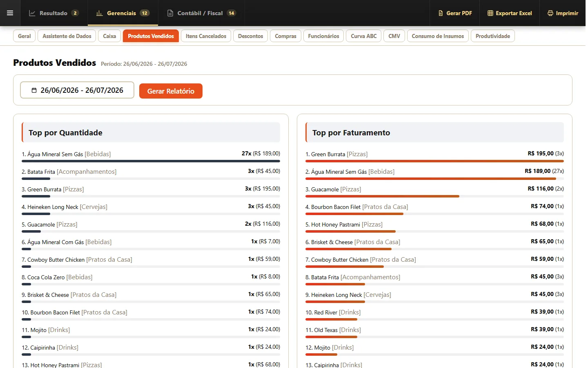Click the Contábil / Fiscal document icon
Image resolution: width=588 pixels, height=368 pixels.
pos(170,13)
